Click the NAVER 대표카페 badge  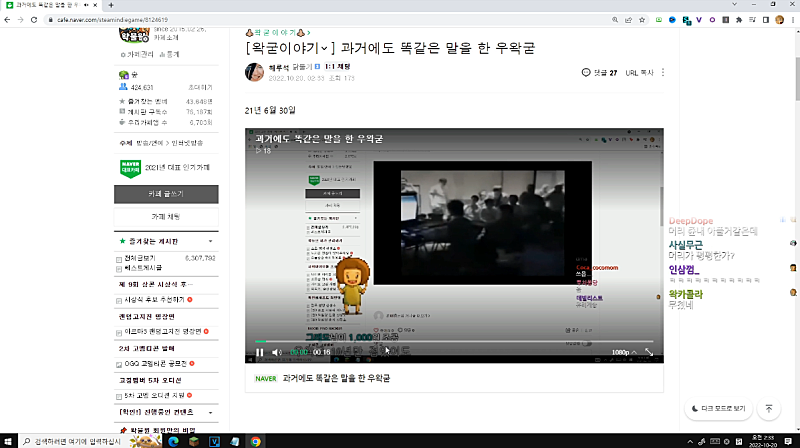130,168
